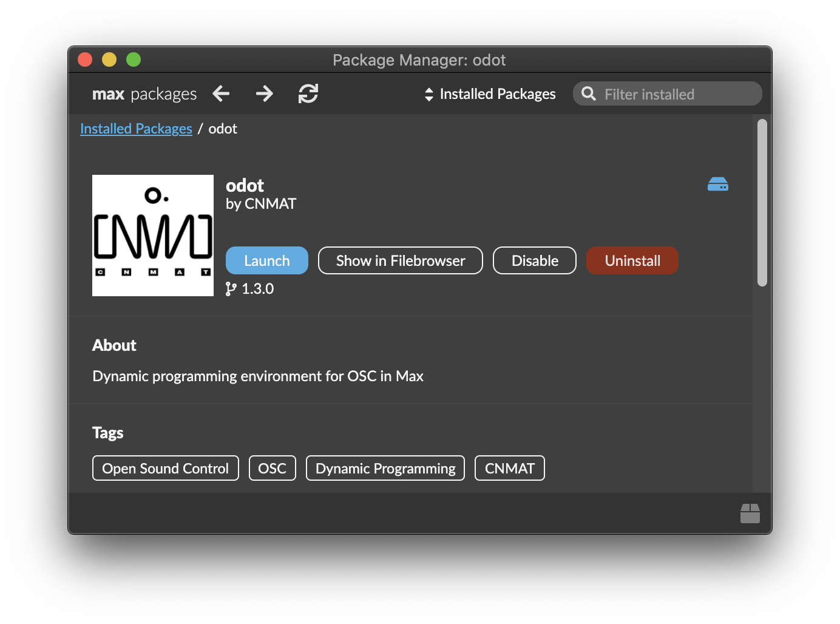Go back using the left arrow icon
This screenshot has width=840, height=624.
(221, 93)
